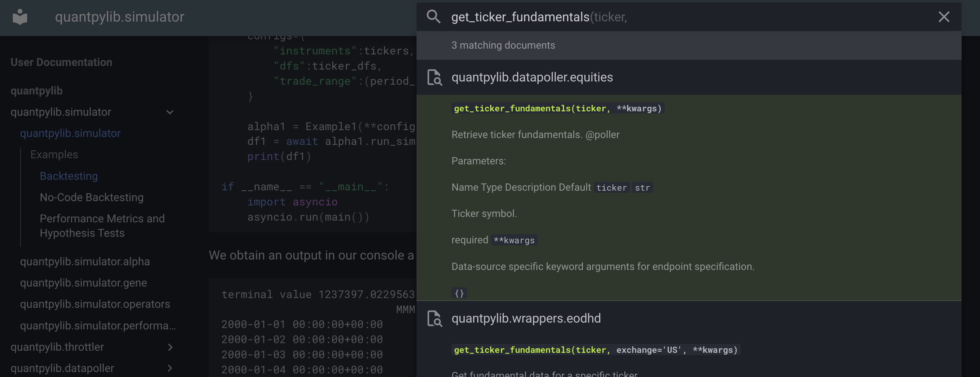
Task: Click '3 matching documents' text
Action: click(x=503, y=45)
